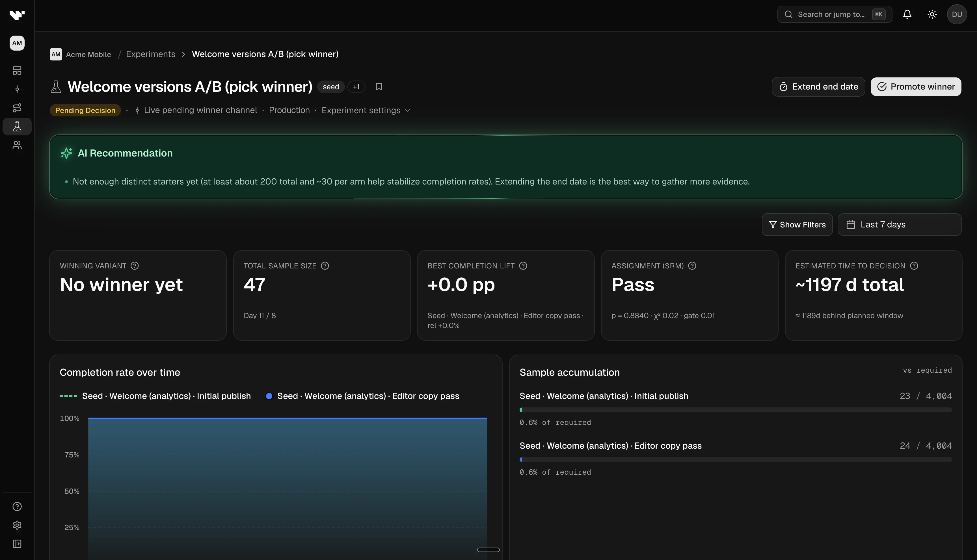Click the '≈ 1189d behind planned window' text
The image size is (977, 560).
coord(849,316)
